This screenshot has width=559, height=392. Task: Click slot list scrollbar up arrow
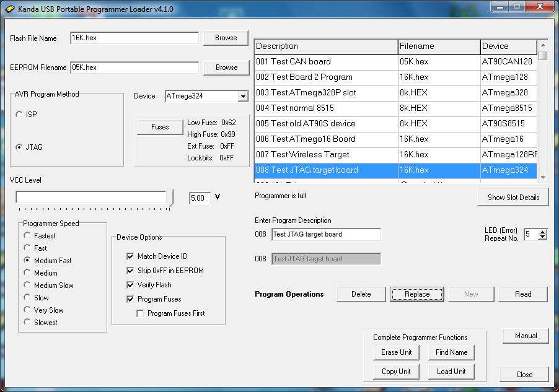[x=543, y=45]
